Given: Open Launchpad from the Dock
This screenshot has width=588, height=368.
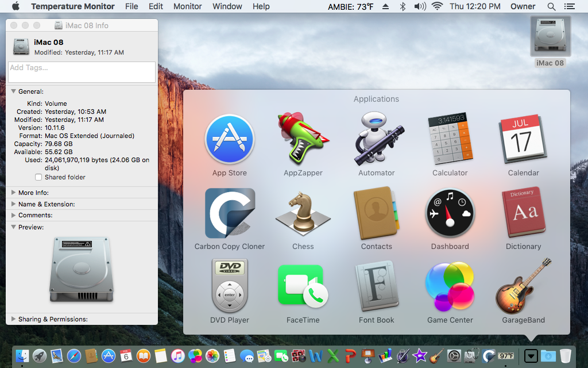Looking at the screenshot, I should (40, 355).
